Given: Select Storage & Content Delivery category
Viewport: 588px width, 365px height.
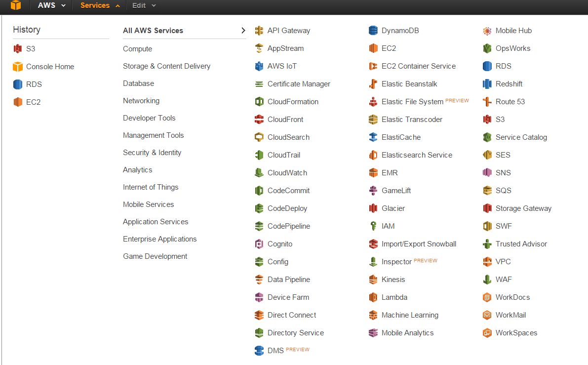Looking at the screenshot, I should point(166,66).
